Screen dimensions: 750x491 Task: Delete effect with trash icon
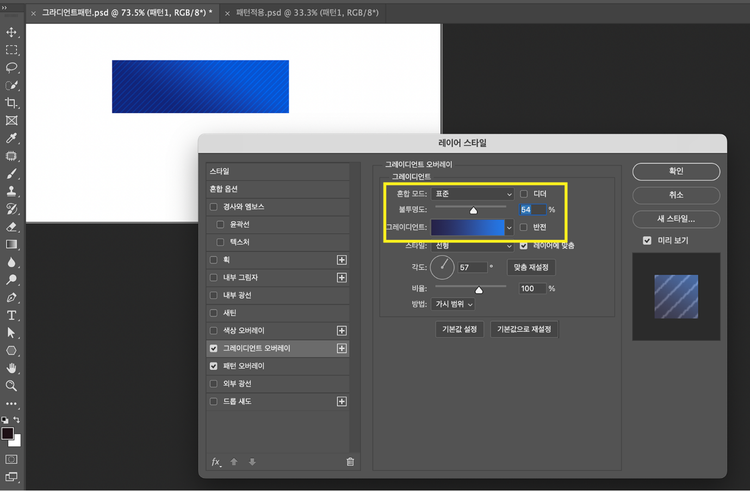[x=350, y=462]
